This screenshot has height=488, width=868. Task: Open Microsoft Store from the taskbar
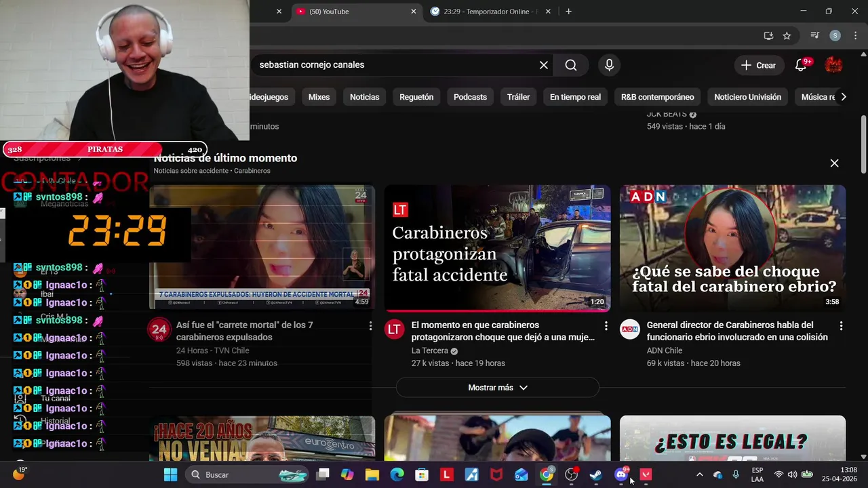422,474
